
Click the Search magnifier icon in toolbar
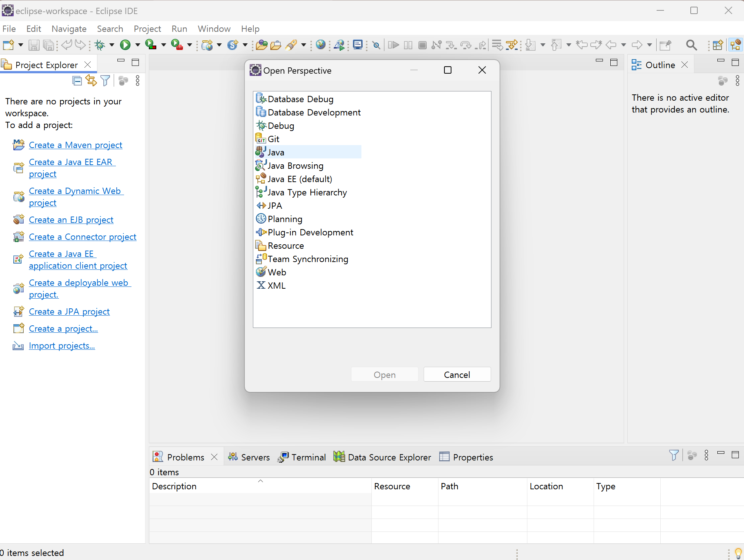click(691, 45)
